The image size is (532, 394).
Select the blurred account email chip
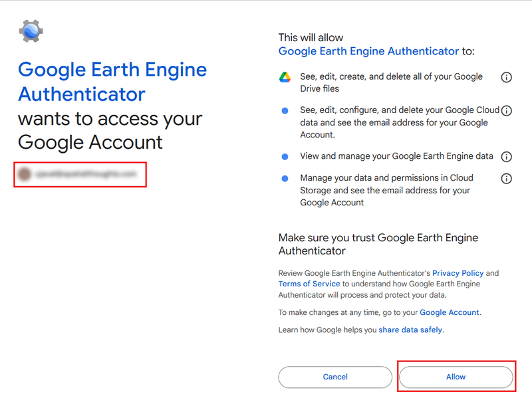80,174
